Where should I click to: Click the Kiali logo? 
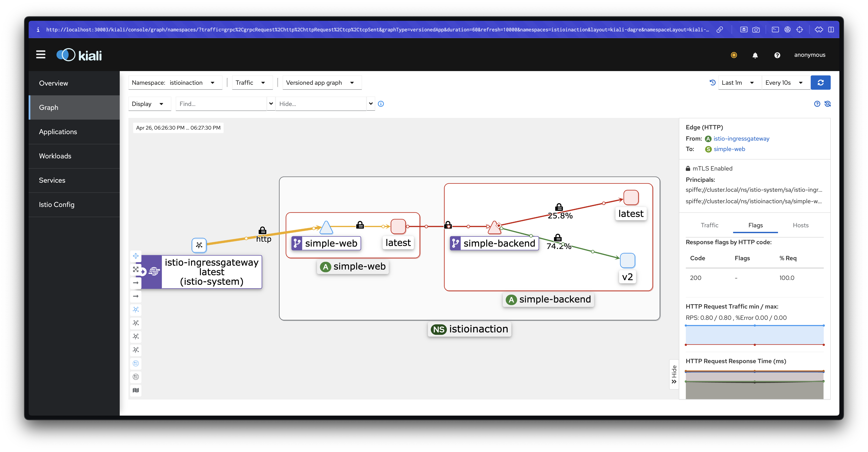(x=79, y=55)
